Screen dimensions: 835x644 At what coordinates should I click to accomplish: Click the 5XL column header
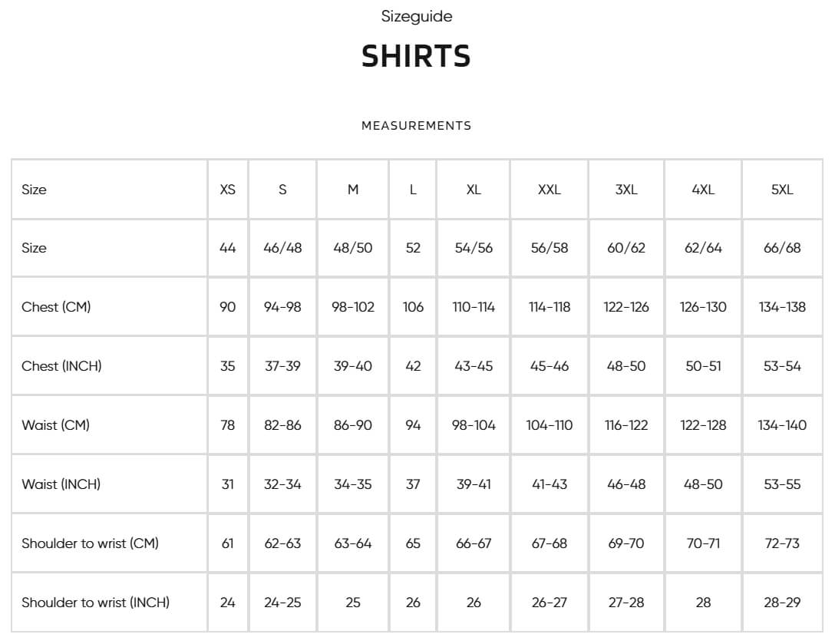click(x=782, y=190)
